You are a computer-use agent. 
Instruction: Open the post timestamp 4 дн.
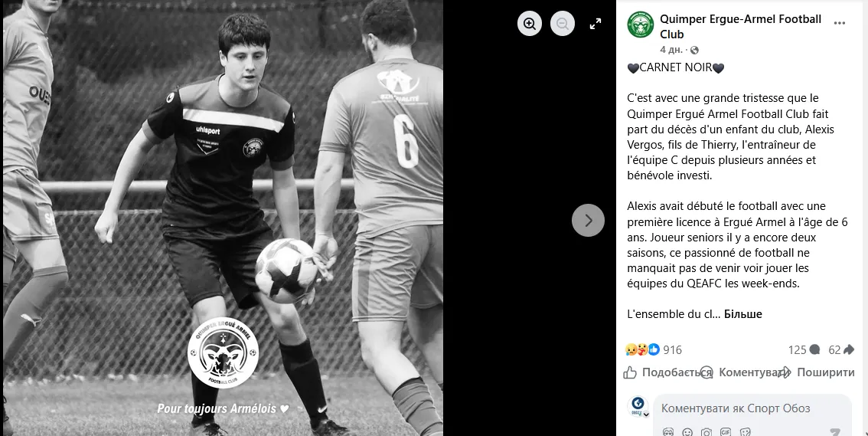click(x=671, y=50)
